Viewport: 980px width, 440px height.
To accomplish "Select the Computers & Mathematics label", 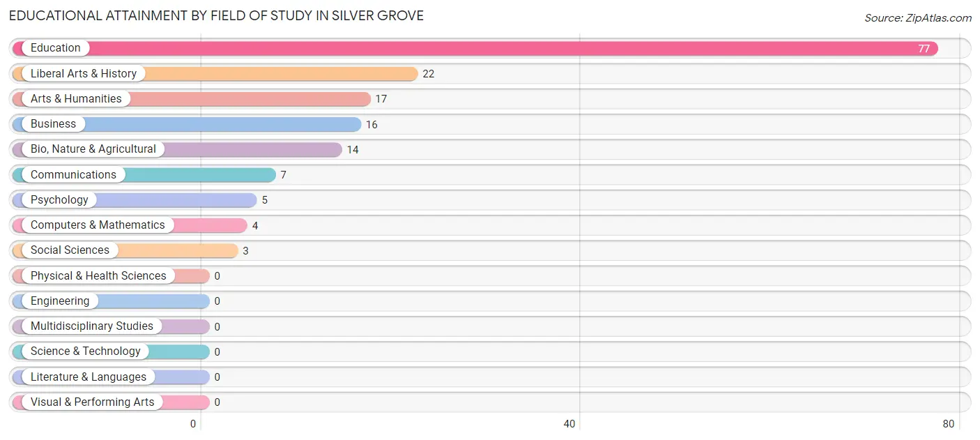I will pyautogui.click(x=98, y=225).
